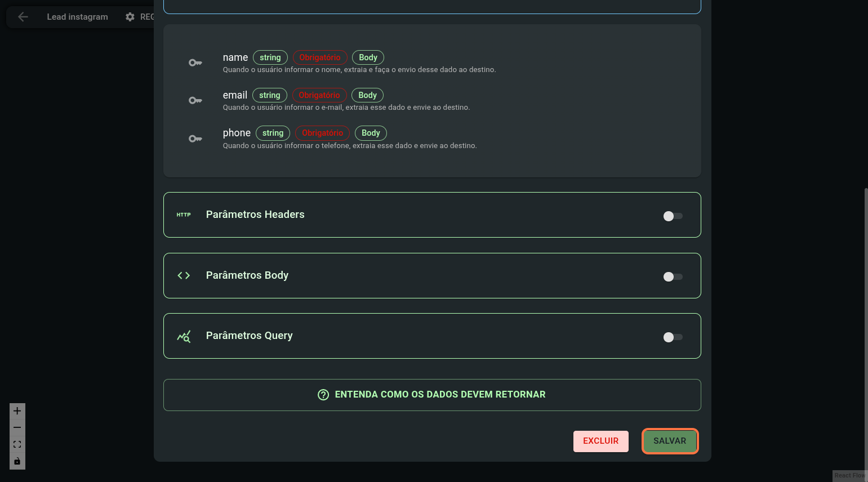Click the key icon beside name
Screen dimensions: 868x482
pos(195,63)
